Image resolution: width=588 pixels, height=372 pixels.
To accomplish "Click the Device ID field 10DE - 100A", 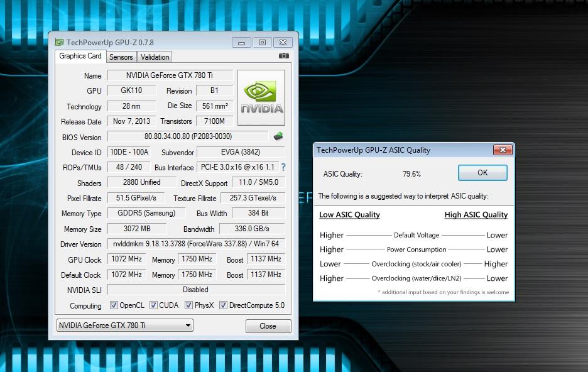I will (x=129, y=152).
